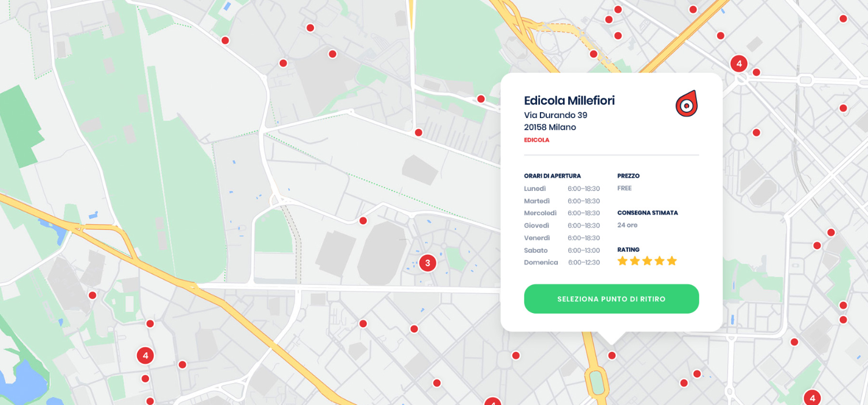Click the fifth star in the rating
The image size is (868, 405).
(671, 261)
